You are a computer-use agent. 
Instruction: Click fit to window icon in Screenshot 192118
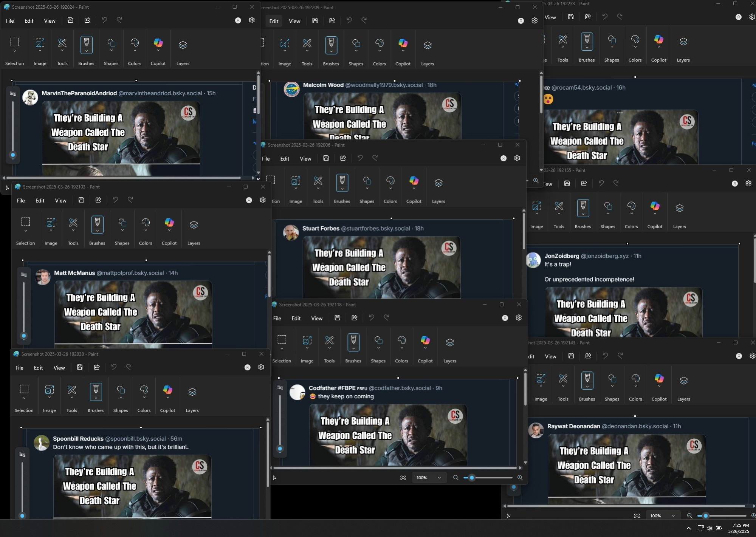(x=403, y=478)
